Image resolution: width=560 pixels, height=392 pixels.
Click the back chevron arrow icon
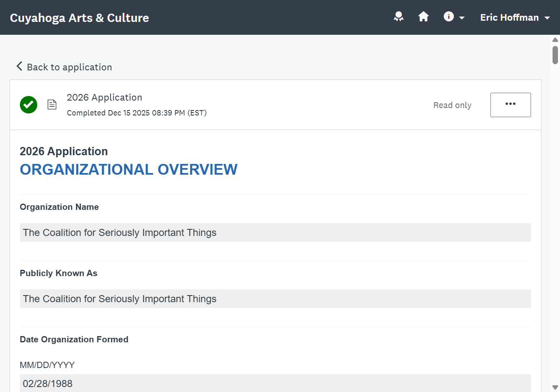19,66
